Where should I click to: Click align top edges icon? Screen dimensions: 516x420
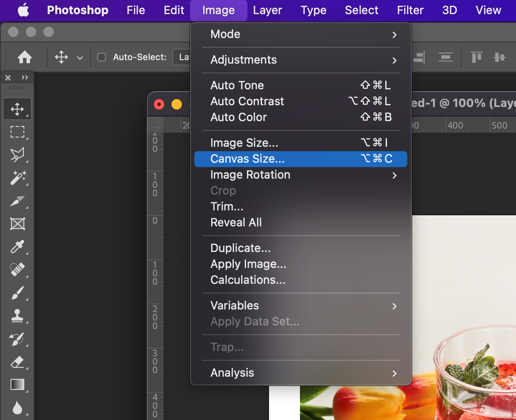(x=477, y=57)
